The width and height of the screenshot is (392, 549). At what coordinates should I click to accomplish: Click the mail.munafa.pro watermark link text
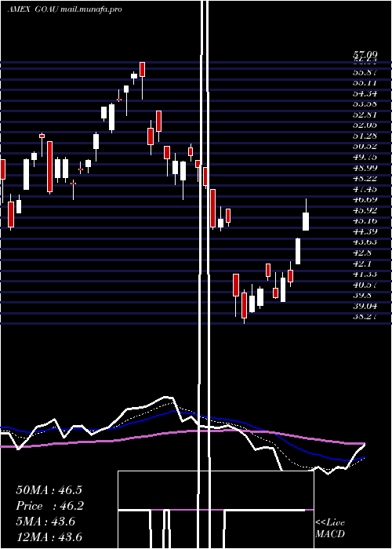[x=91, y=9]
